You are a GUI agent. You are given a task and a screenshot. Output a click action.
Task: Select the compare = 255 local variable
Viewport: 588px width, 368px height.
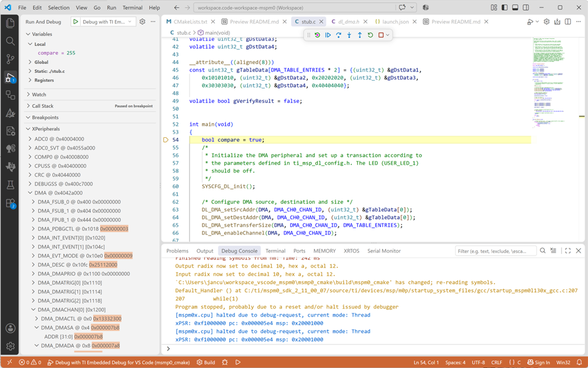point(57,53)
